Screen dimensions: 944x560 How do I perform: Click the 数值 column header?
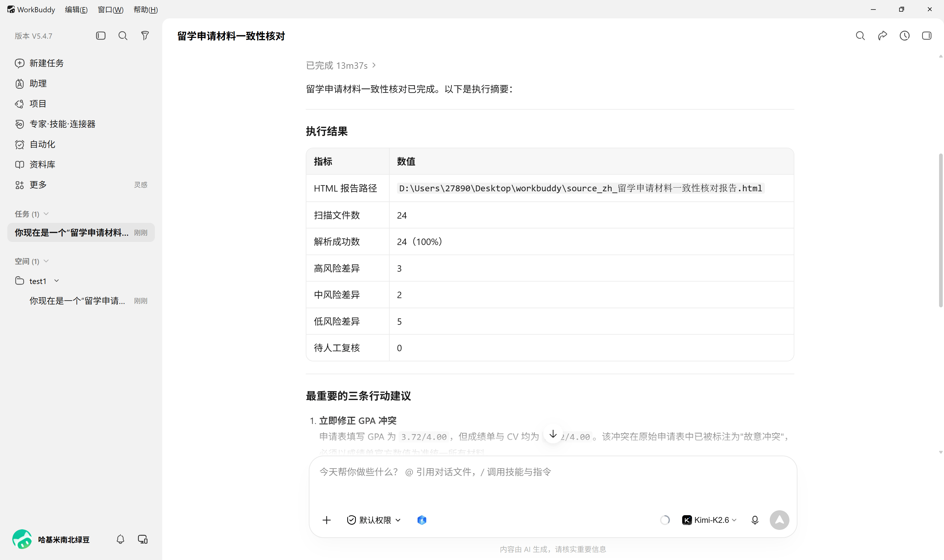tap(406, 161)
